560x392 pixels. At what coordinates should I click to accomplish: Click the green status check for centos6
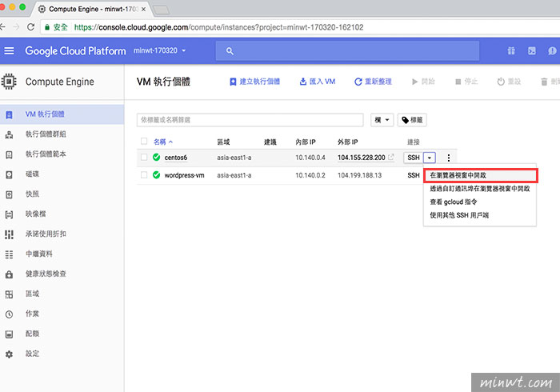coord(156,157)
